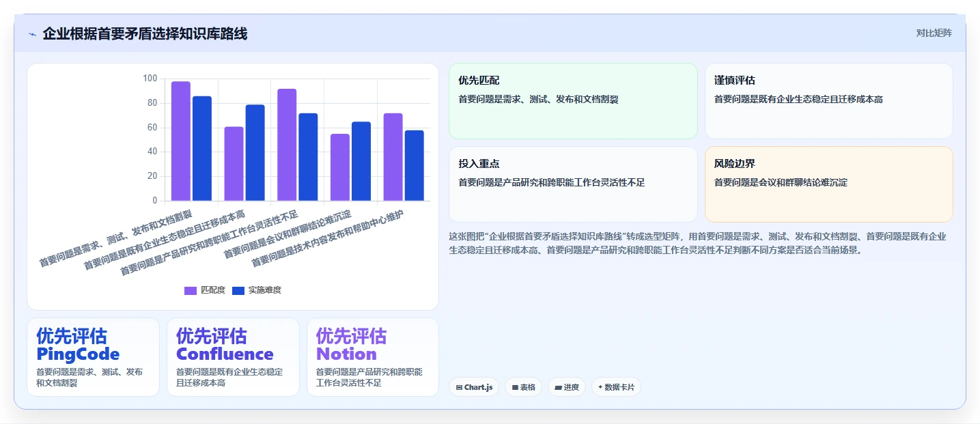Image resolution: width=980 pixels, height=424 pixels.
Task: Click the purple bar for 技术内容发布和帮助中心维护
Action: tap(393, 157)
